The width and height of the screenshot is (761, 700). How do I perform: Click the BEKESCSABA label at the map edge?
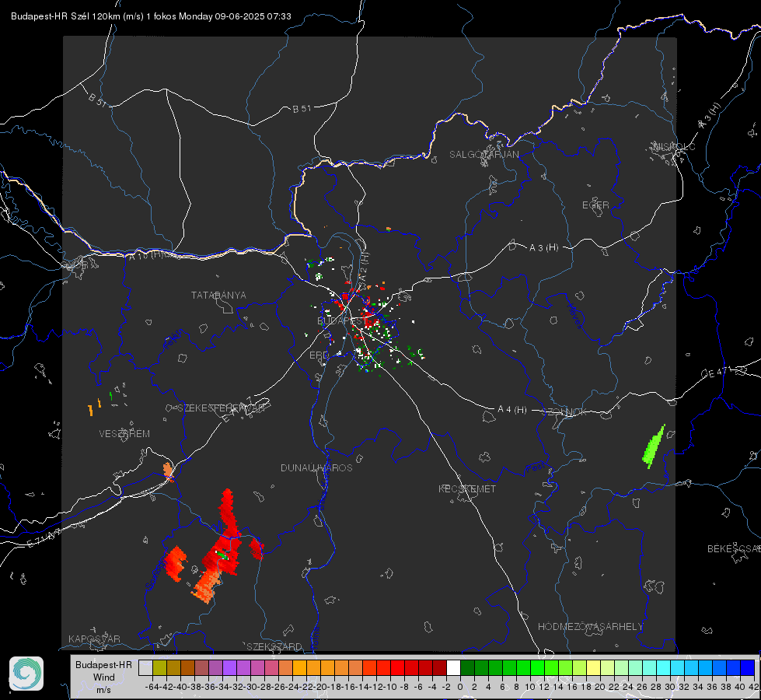[734, 549]
